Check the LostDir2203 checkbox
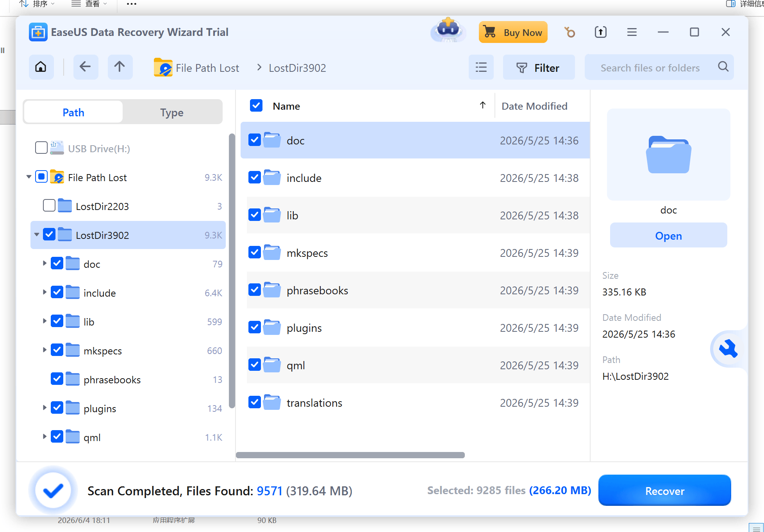 49,206
